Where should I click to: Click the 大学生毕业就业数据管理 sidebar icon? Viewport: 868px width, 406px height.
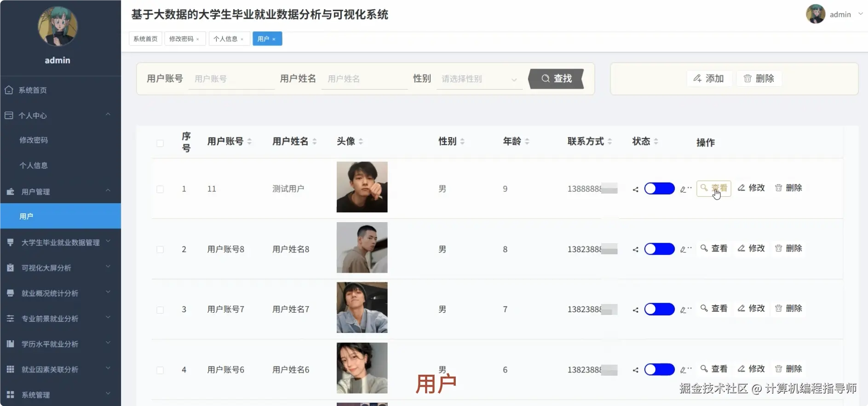pos(10,242)
